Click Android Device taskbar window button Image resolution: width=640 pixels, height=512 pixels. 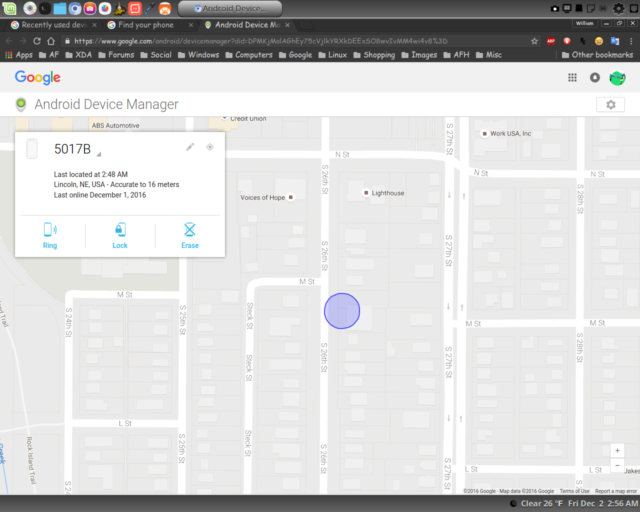230,8
